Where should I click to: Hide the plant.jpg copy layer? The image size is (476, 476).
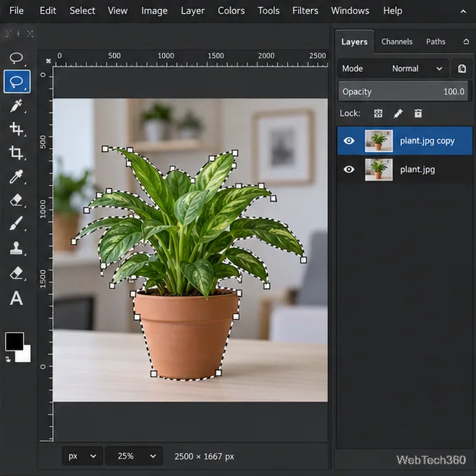click(349, 141)
